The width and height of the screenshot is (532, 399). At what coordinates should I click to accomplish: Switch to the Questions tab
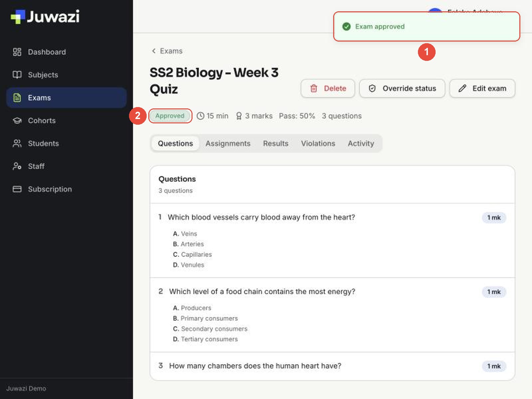tap(175, 143)
